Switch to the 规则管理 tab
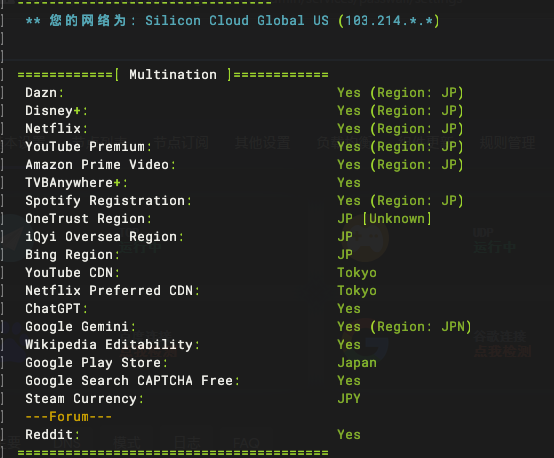 507,143
